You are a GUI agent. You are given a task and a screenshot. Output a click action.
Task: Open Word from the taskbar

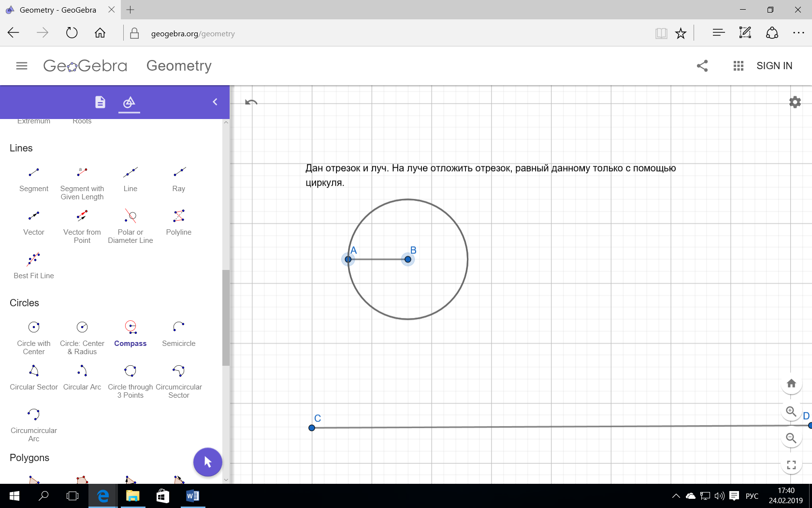point(192,496)
